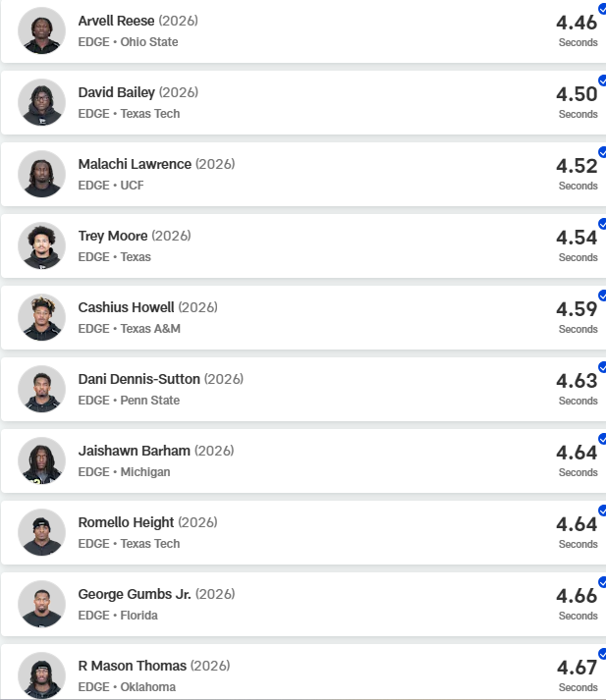
Task: Select R Mason Thomas name link
Action: (132, 666)
